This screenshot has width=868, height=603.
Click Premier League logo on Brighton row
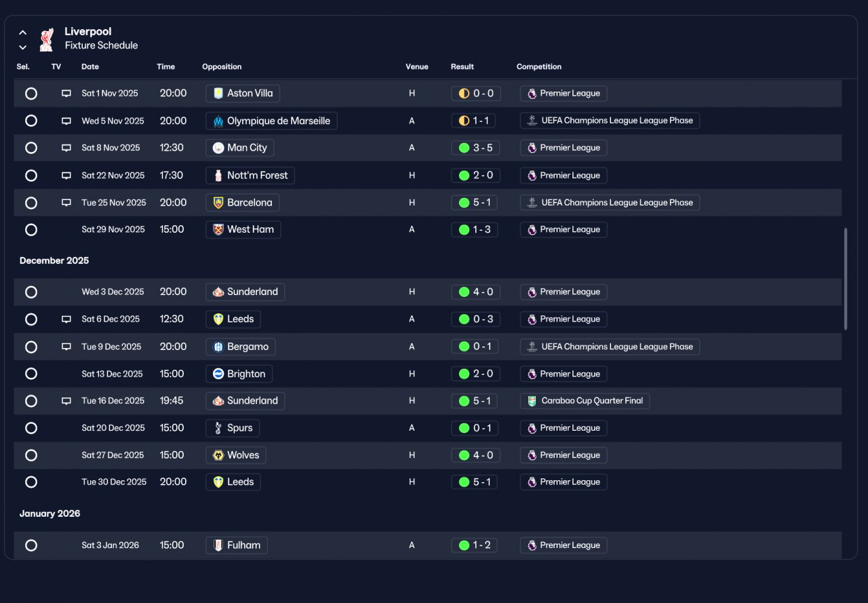tap(532, 374)
